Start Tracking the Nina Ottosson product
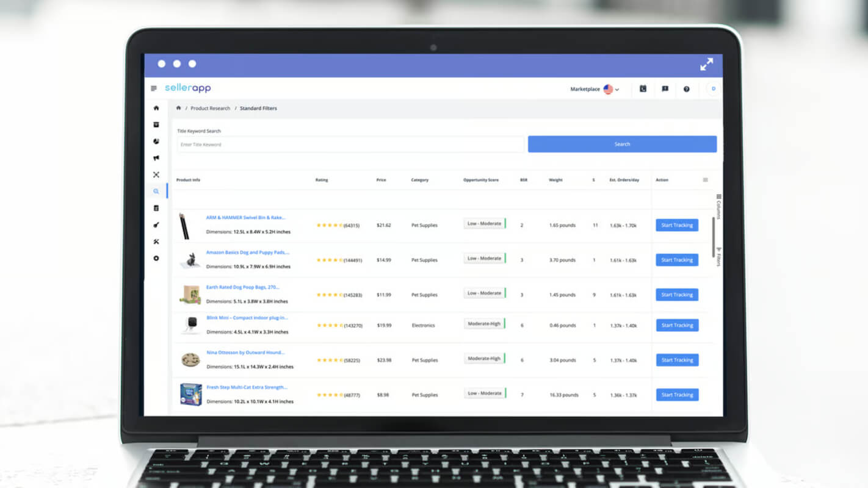 pyautogui.click(x=677, y=360)
